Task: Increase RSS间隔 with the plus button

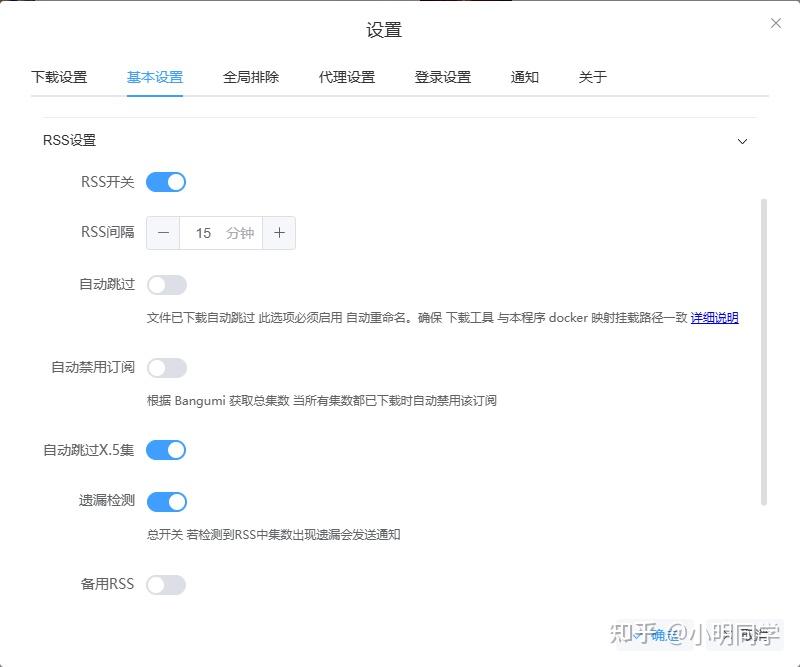Action: click(x=279, y=233)
